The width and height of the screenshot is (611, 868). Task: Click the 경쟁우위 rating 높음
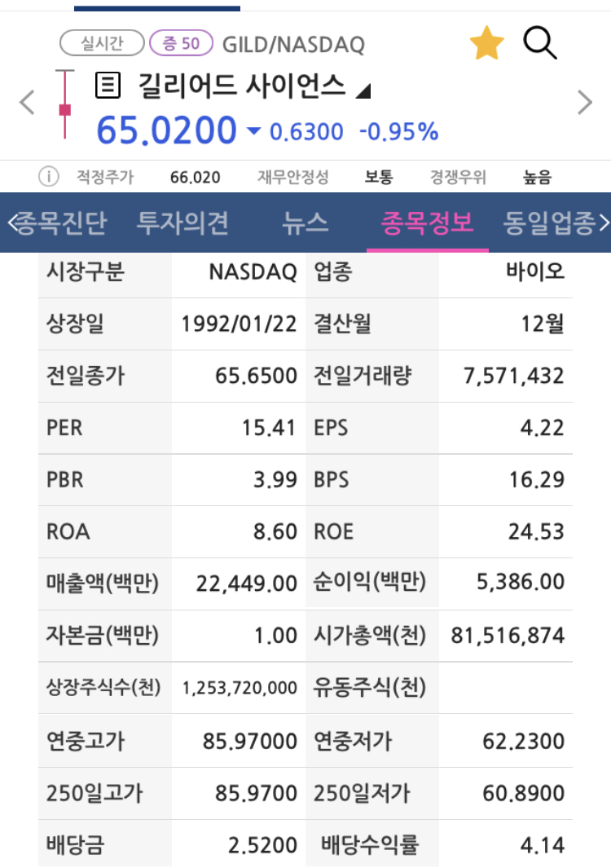pos(538,177)
